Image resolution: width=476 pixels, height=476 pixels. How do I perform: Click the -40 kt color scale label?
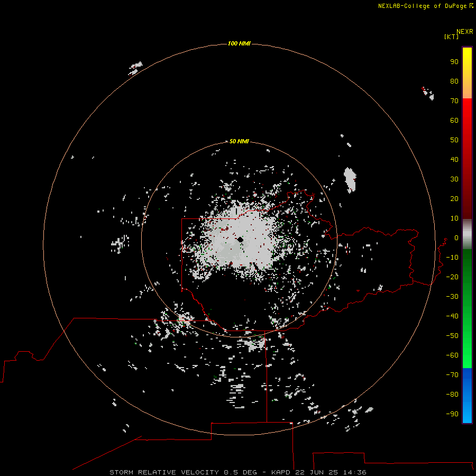pyautogui.click(x=452, y=316)
